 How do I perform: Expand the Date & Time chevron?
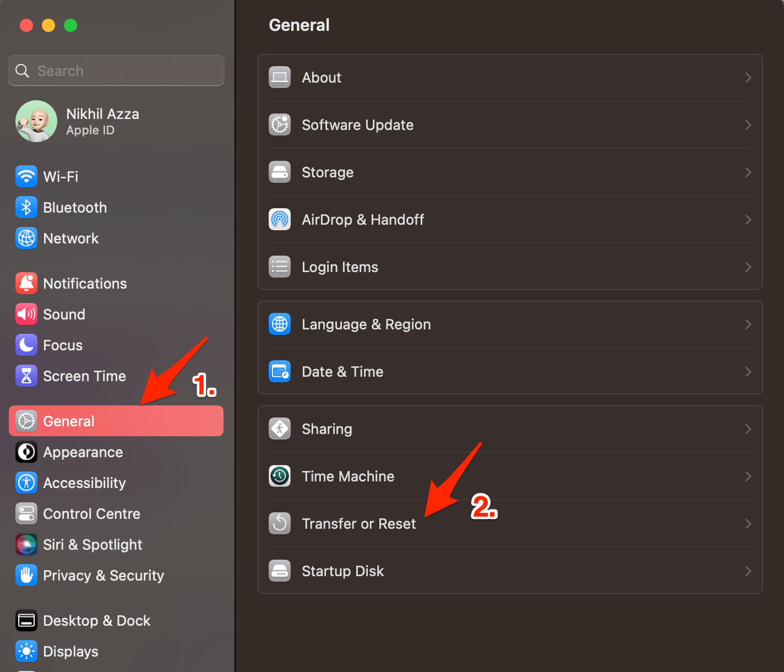click(x=748, y=372)
